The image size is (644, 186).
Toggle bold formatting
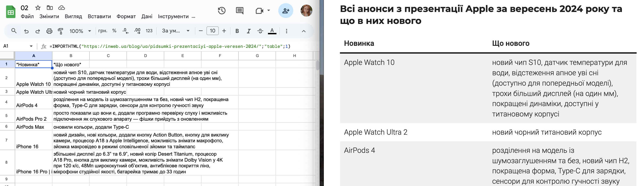tap(237, 31)
